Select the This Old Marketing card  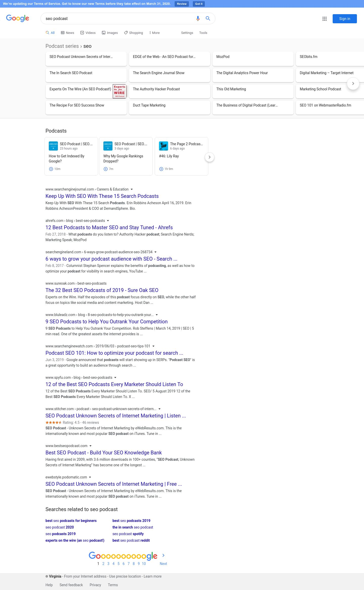point(253,91)
